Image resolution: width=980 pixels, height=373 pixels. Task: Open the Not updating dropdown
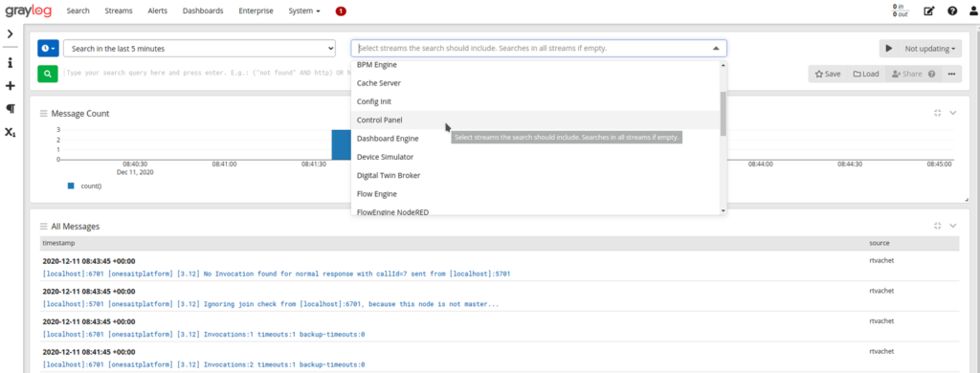tap(930, 49)
